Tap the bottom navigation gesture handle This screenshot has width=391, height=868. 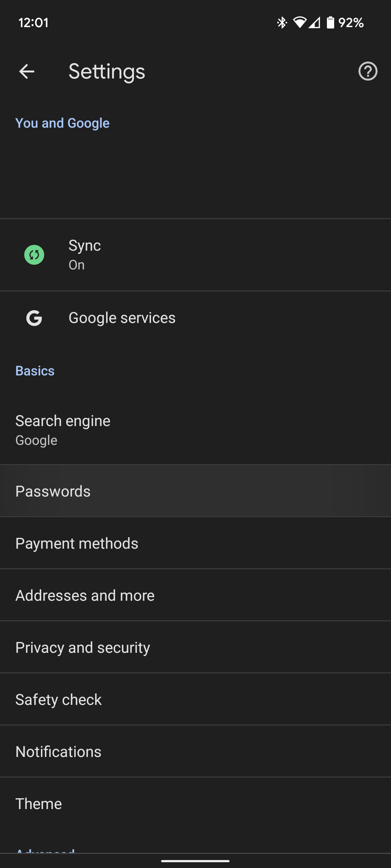pyautogui.click(x=195, y=861)
